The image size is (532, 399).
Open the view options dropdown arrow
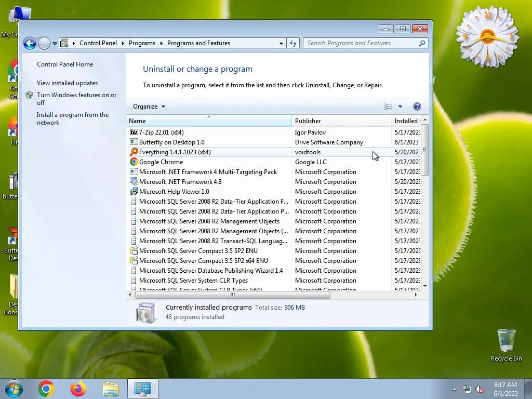click(400, 107)
